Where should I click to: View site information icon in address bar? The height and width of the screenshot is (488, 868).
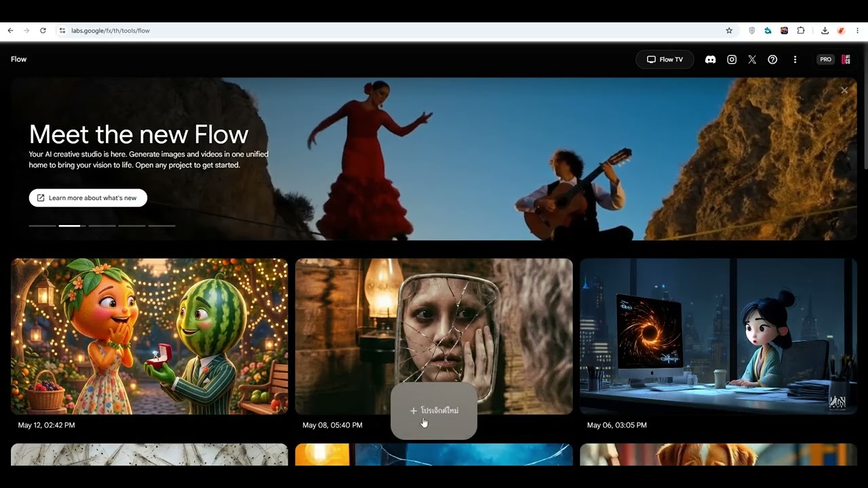[62, 30]
